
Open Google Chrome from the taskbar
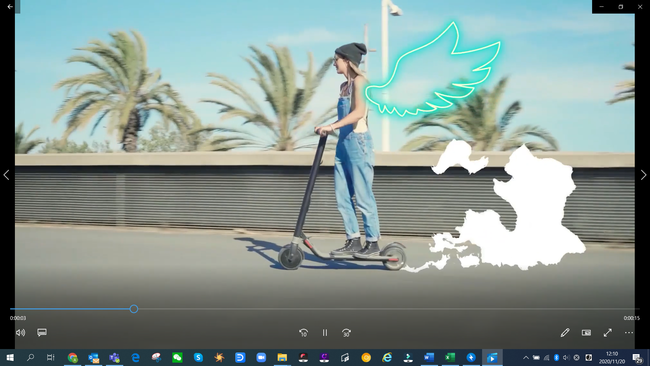[73, 357]
